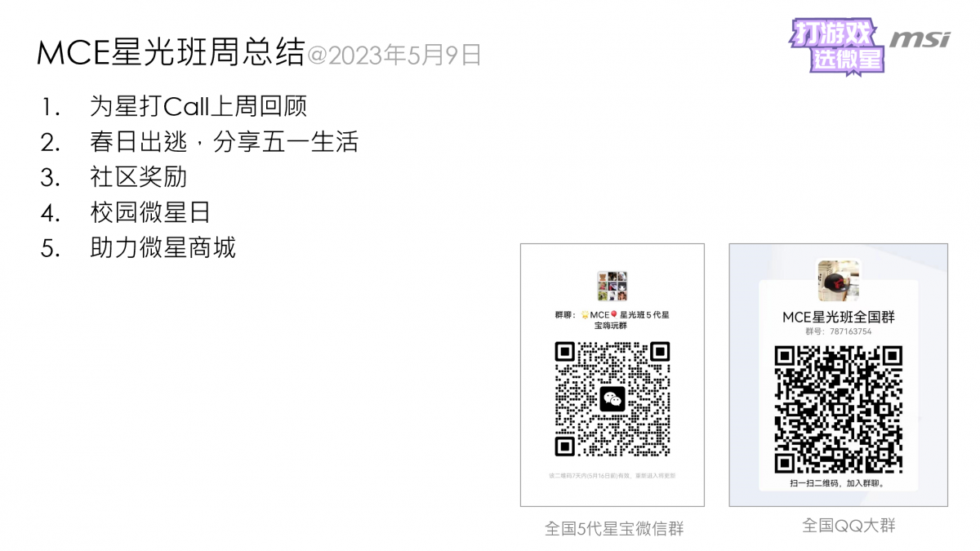Viewport: 980px width, 551px height.
Task: Select agenda item 校园微星日
Action: click(x=150, y=212)
